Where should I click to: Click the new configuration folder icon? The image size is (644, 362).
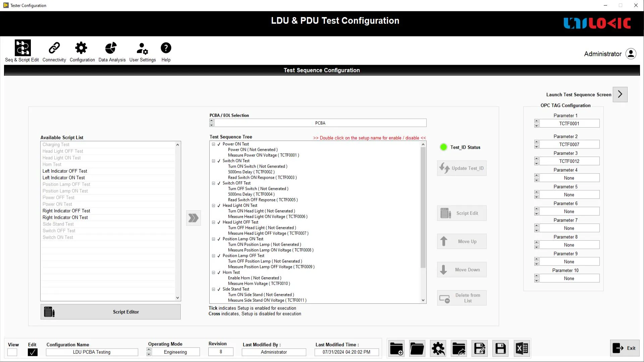pyautogui.click(x=396, y=349)
